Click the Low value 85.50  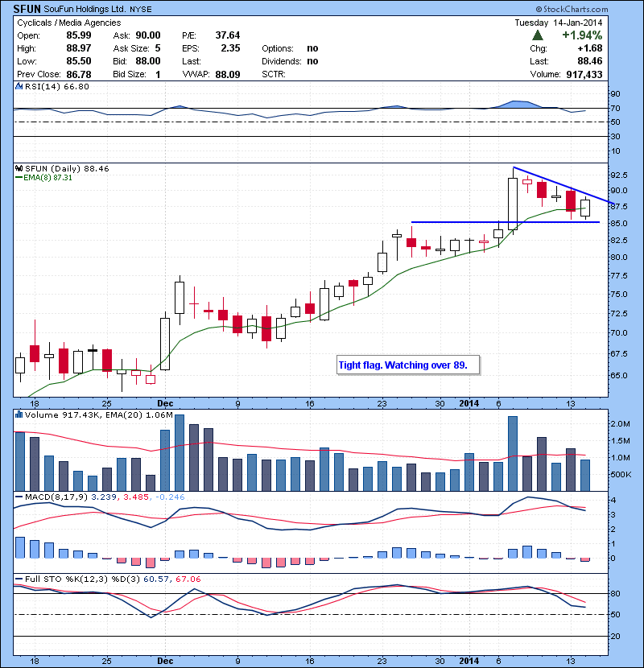[x=79, y=61]
